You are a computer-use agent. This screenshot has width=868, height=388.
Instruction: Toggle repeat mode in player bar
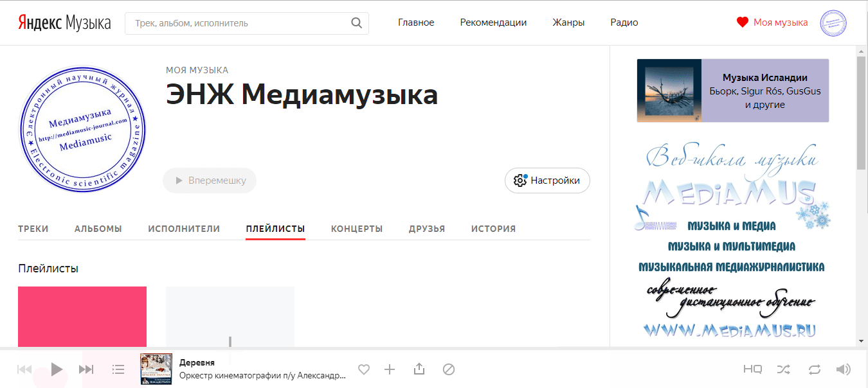(815, 369)
